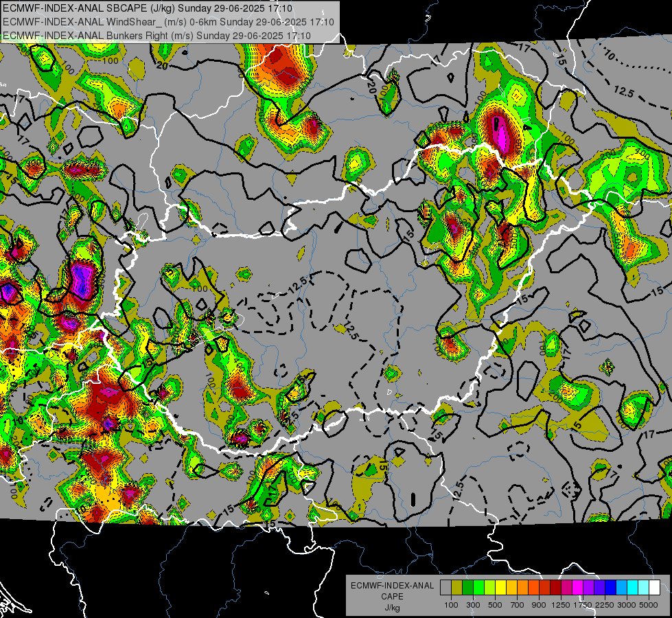Click the 500 legend scale value
This screenshot has width=672, height=618.
[x=495, y=605]
